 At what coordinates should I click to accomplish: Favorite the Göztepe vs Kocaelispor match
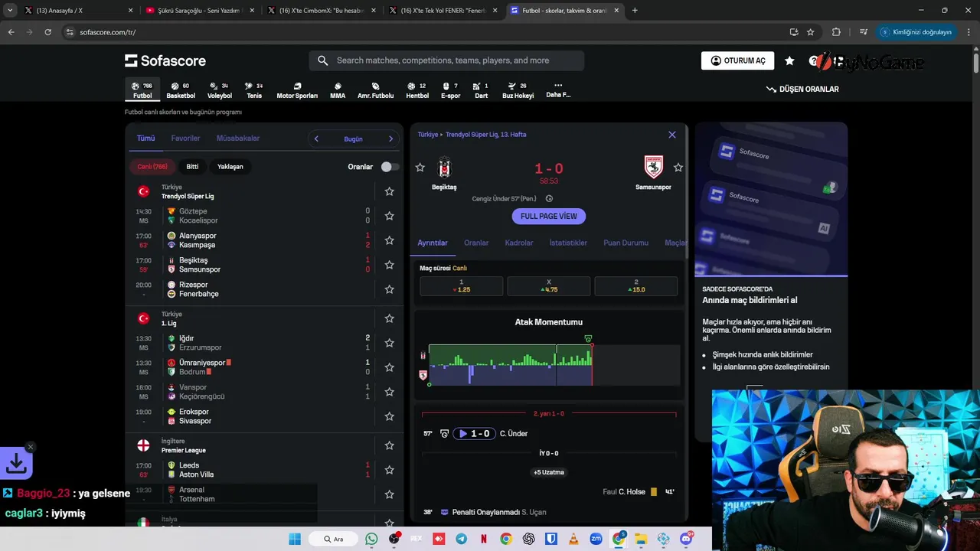389,216
